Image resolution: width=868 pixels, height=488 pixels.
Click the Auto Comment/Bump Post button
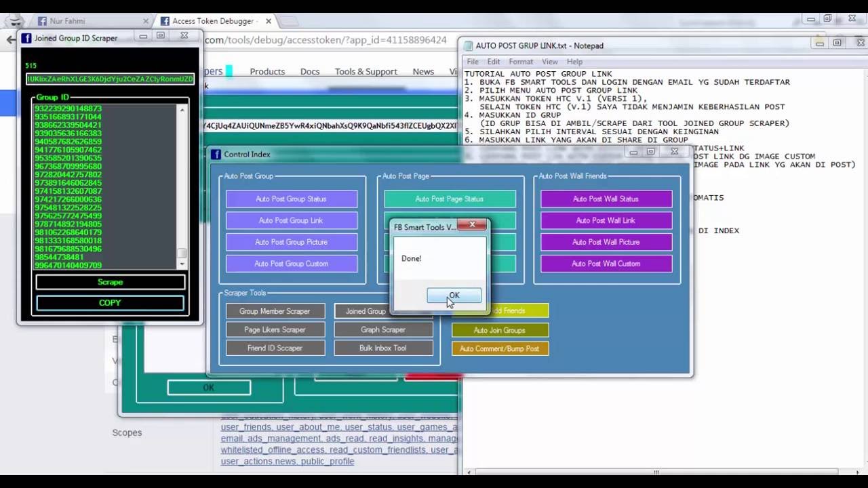coord(500,348)
